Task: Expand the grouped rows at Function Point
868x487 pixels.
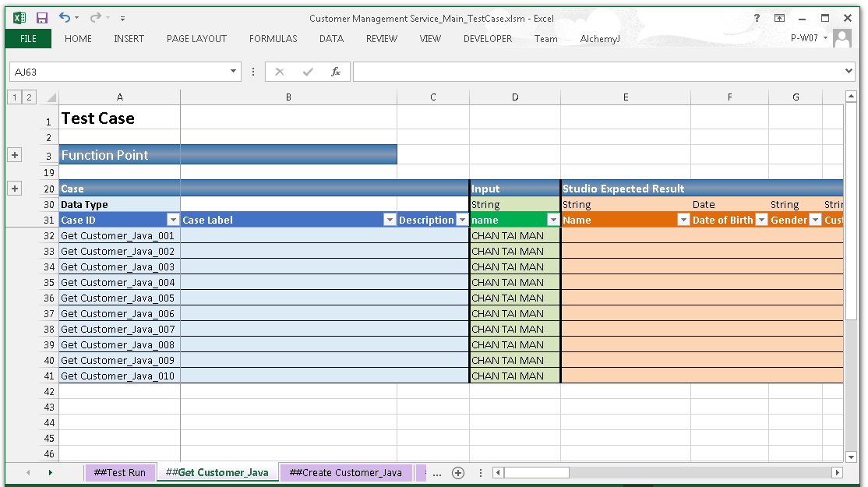Action: click(14, 155)
